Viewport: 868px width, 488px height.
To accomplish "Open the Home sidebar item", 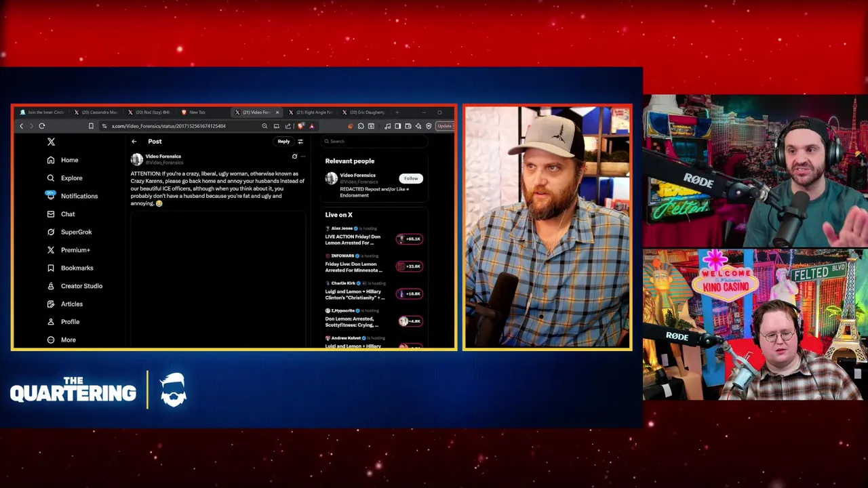I will tap(63, 160).
